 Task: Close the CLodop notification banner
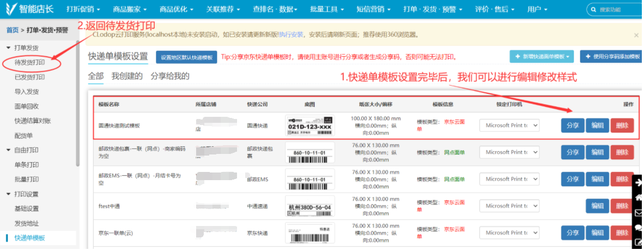click(636, 35)
